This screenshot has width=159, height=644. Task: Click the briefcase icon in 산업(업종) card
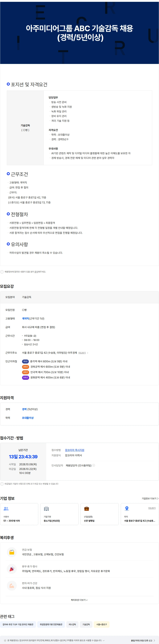[x=86, y=508]
